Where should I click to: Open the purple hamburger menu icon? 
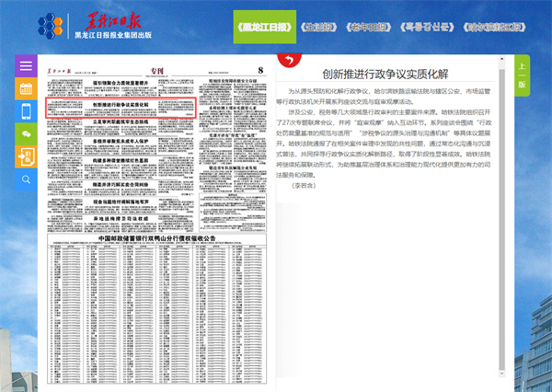(26, 67)
